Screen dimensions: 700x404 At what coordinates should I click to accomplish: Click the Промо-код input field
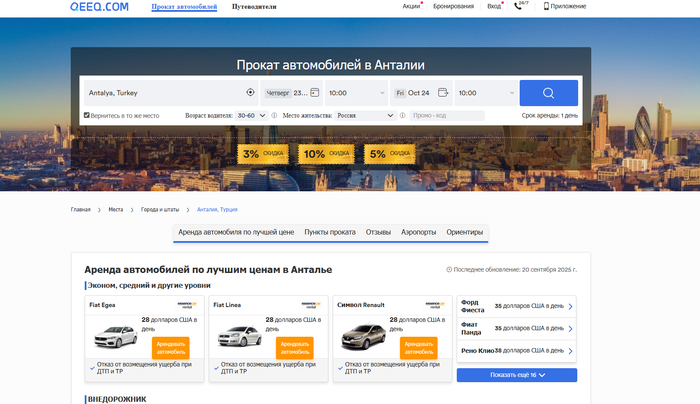(x=446, y=116)
